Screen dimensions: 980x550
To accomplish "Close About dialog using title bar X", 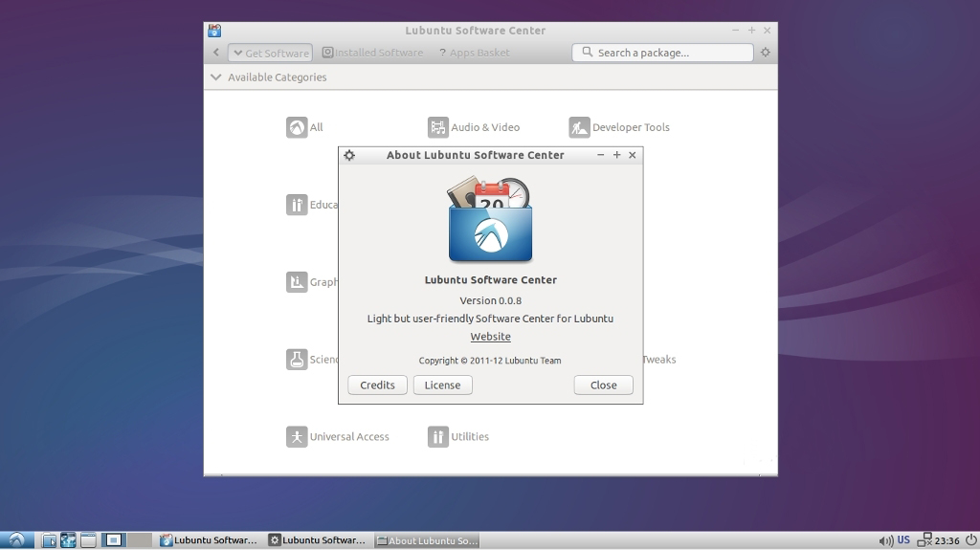I will pos(633,155).
